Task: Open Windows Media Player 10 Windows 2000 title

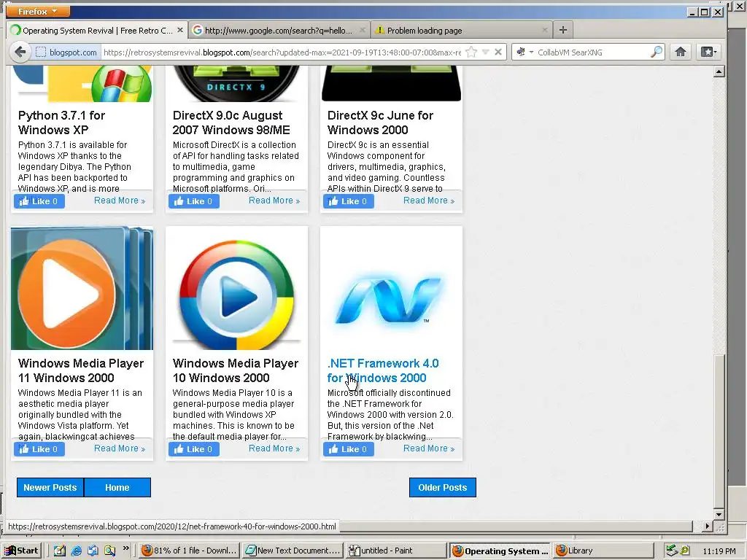Action: click(236, 370)
